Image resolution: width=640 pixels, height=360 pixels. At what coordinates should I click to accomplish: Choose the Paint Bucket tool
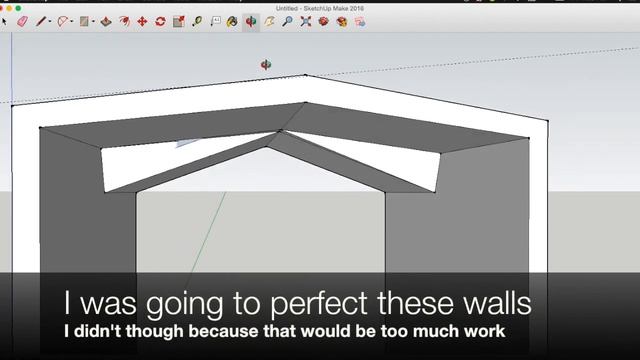click(x=232, y=21)
